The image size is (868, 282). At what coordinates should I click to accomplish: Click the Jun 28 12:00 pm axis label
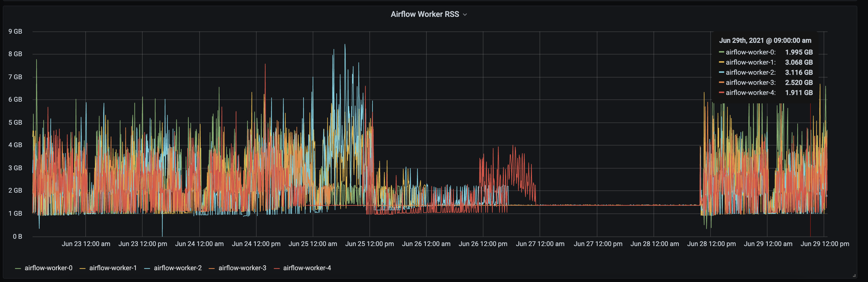[711, 244]
